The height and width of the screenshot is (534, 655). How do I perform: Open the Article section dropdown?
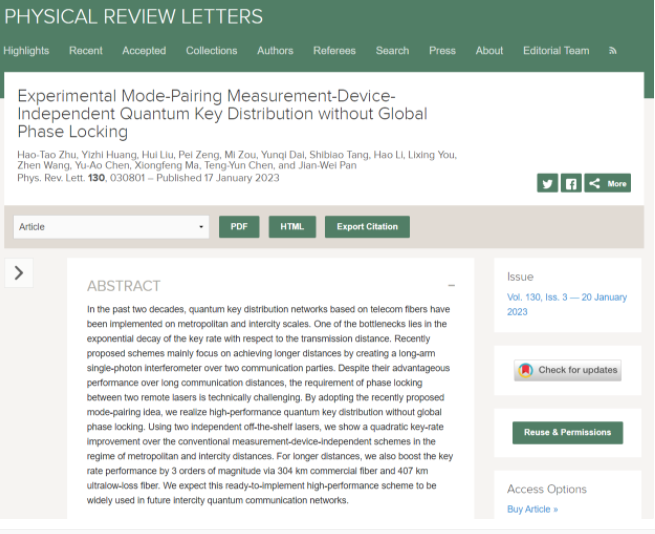pos(111,227)
